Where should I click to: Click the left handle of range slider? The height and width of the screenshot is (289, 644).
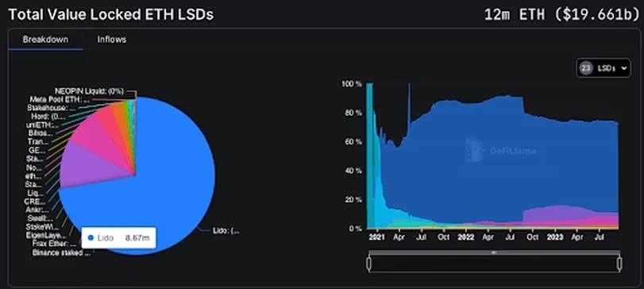(x=368, y=264)
